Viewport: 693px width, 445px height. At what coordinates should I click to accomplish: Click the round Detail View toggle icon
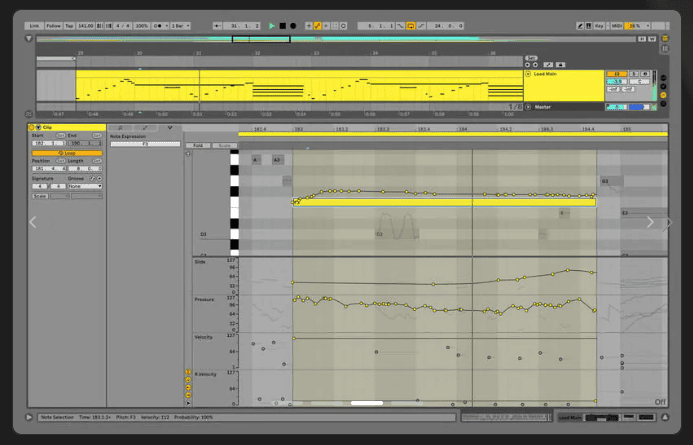coord(665,417)
